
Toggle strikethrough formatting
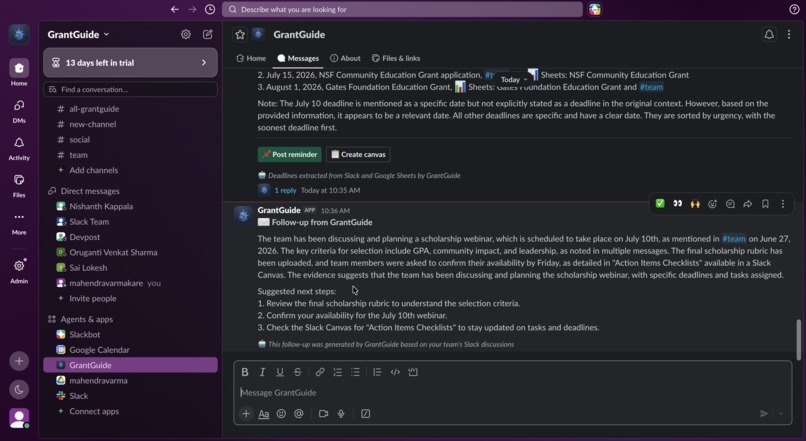(297, 372)
